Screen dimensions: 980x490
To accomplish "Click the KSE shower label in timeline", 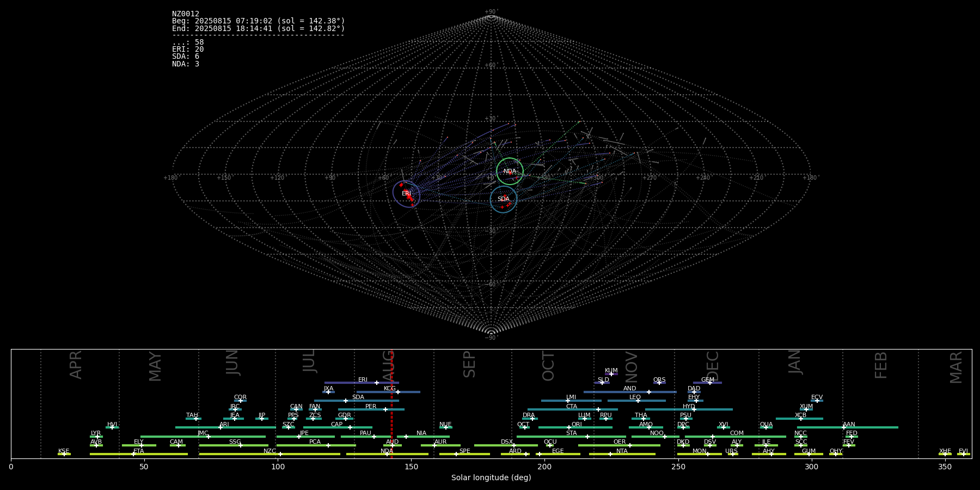I will coord(64,451).
